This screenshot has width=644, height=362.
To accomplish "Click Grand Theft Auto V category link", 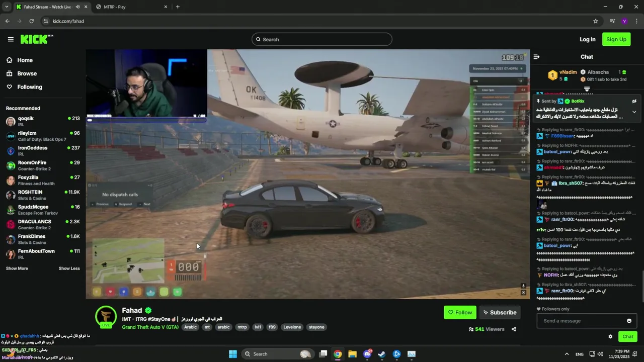I will (150, 327).
